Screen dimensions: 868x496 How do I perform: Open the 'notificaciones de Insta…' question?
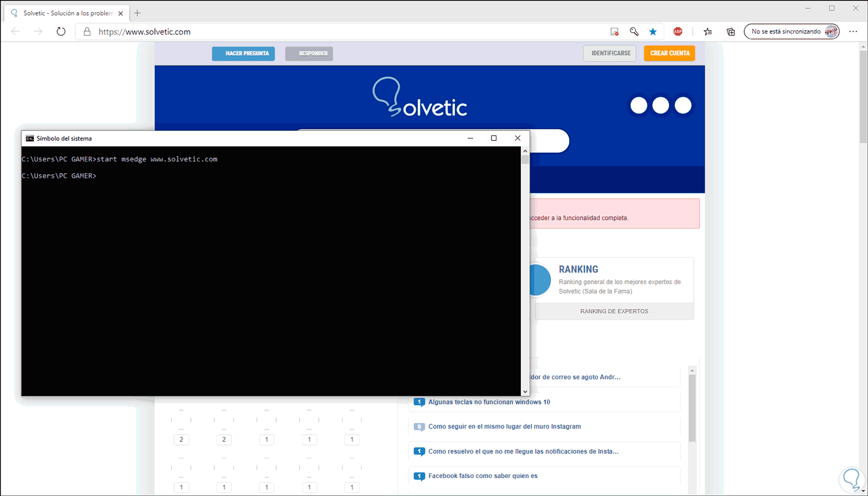click(523, 451)
